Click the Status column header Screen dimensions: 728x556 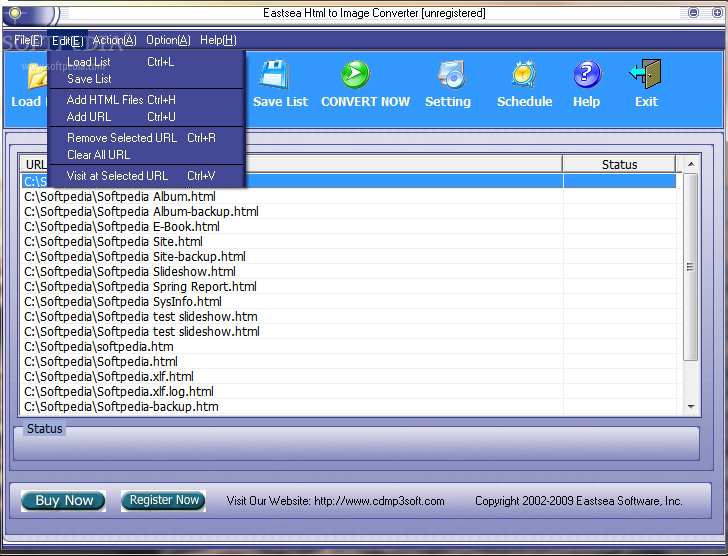619,164
